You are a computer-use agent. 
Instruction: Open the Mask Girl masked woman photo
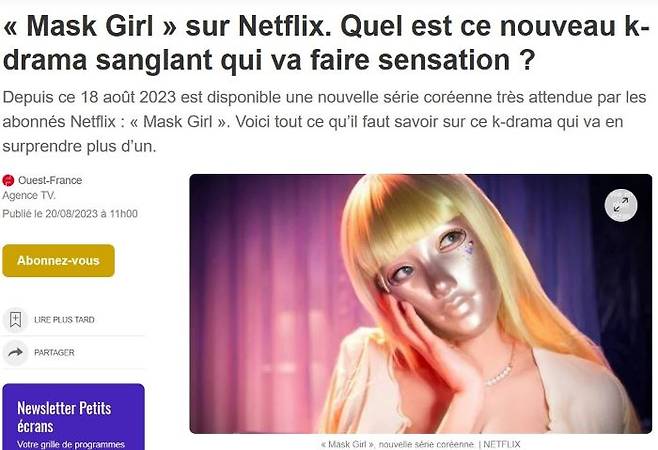[421, 303]
